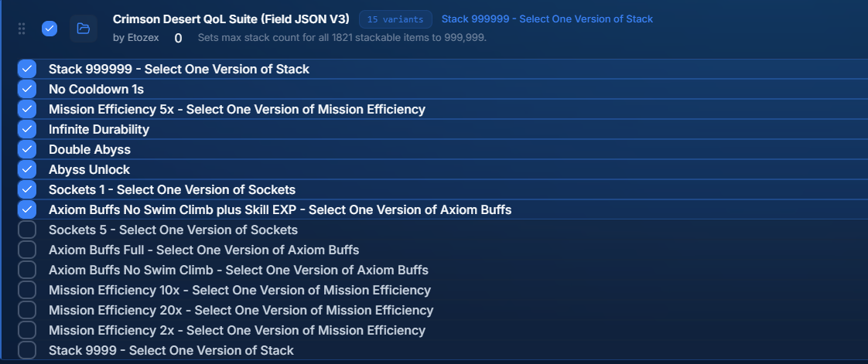Click the drag handle grip icon

click(x=22, y=29)
